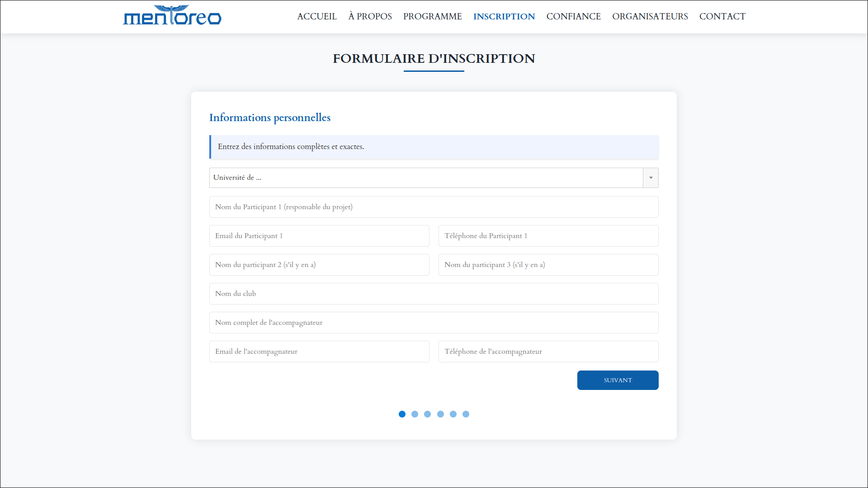Viewport: 868px width, 488px height.
Task: Open the À PROPOS page
Action: pyautogui.click(x=370, y=17)
